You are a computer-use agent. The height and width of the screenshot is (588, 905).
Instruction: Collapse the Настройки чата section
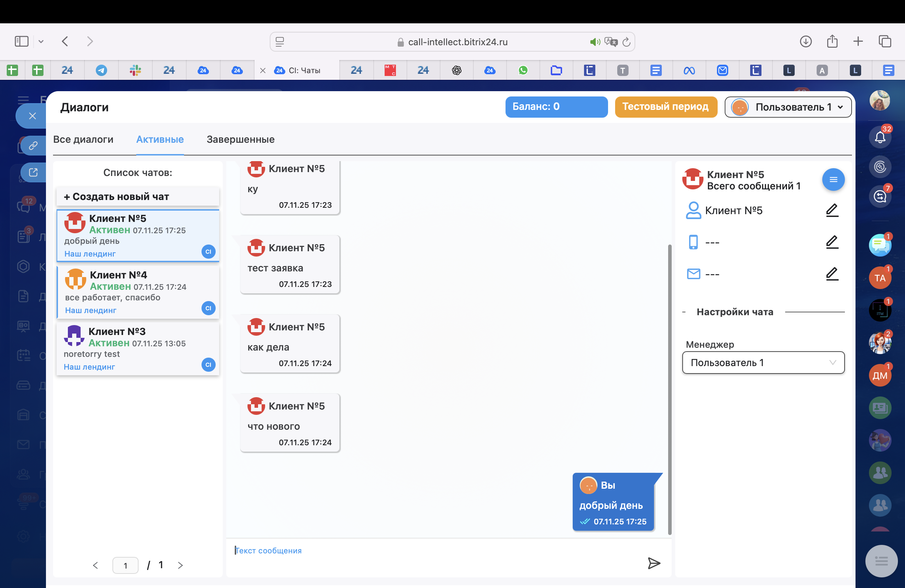tap(734, 312)
